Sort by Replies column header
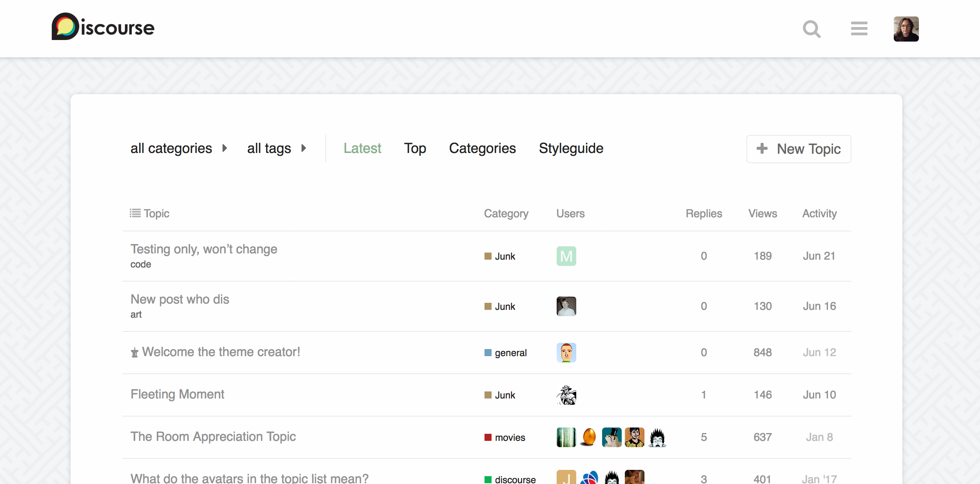The height and width of the screenshot is (484, 980). (704, 213)
